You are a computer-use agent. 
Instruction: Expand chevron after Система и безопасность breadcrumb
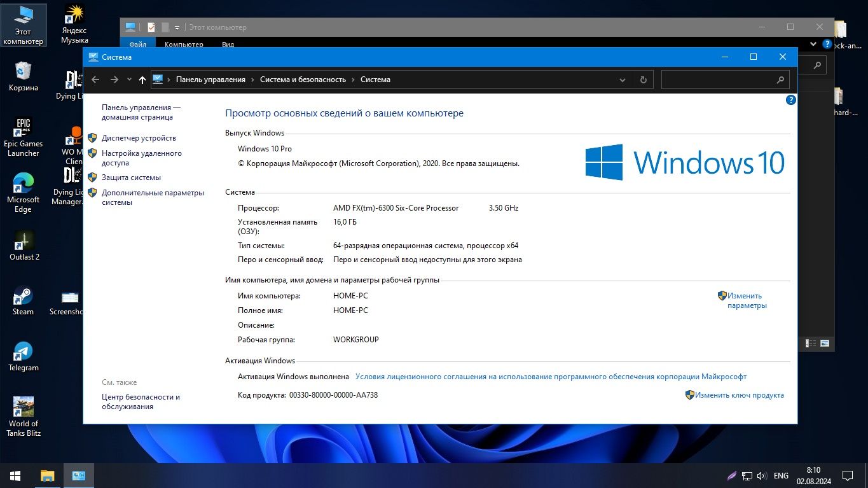pos(354,80)
